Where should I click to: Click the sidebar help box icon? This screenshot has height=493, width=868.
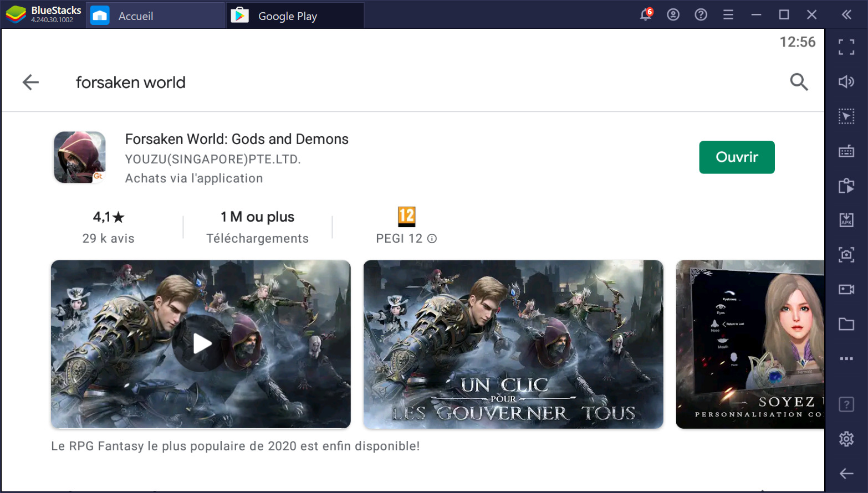846,404
